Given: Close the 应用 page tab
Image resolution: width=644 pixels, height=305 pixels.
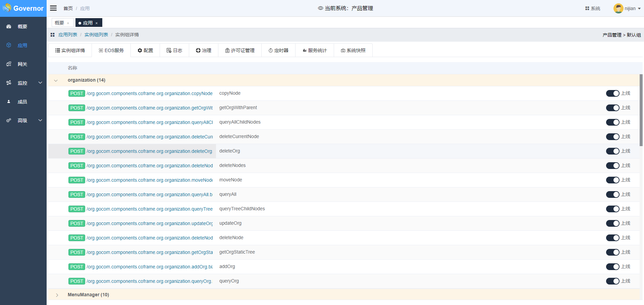Looking at the screenshot, I should [97, 23].
